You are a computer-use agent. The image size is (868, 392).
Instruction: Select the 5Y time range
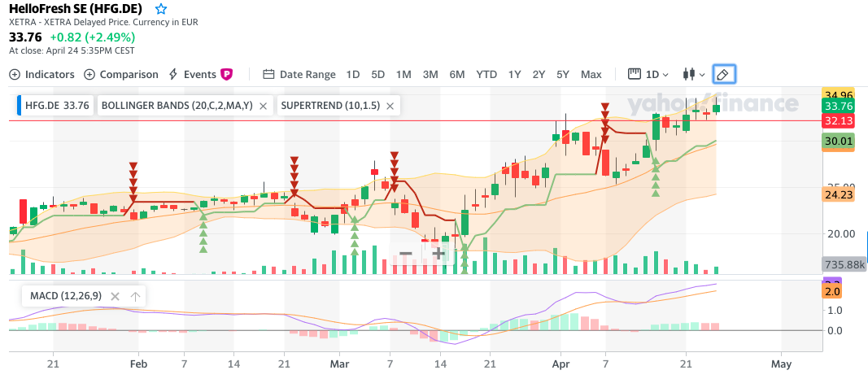click(x=563, y=74)
